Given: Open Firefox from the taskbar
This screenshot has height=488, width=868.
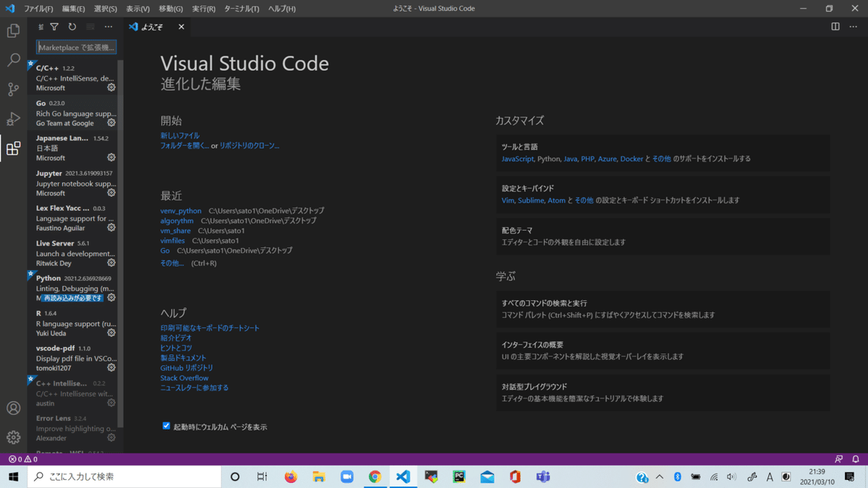Looking at the screenshot, I should [x=291, y=476].
